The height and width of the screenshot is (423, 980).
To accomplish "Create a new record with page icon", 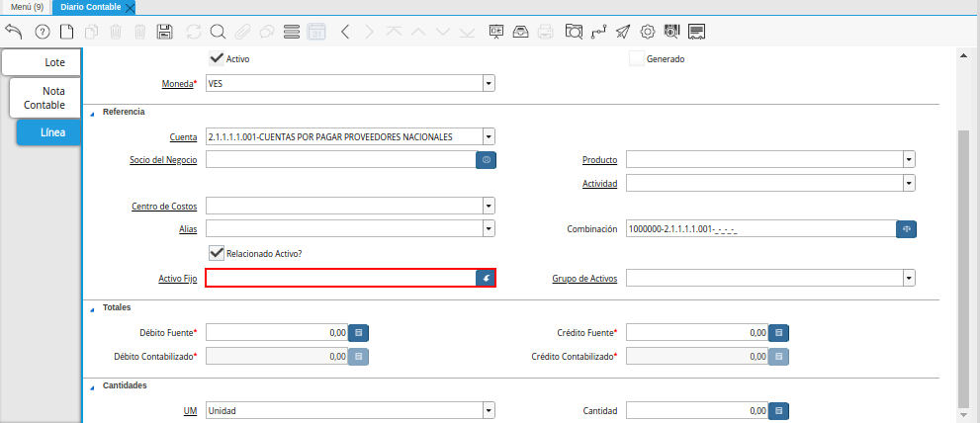I will click(66, 32).
